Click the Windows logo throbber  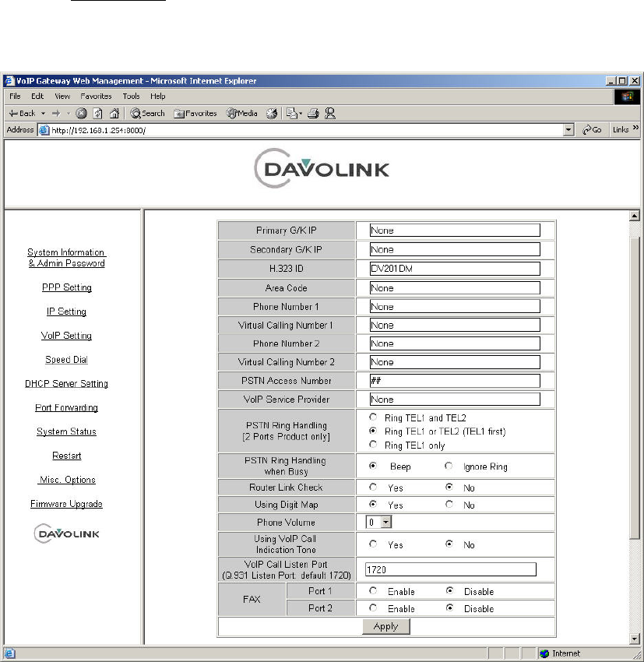[627, 97]
